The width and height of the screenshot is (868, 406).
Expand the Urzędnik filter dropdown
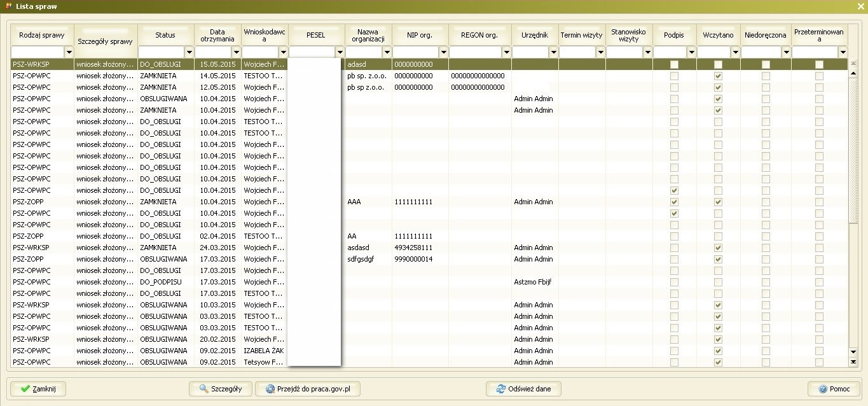click(553, 52)
